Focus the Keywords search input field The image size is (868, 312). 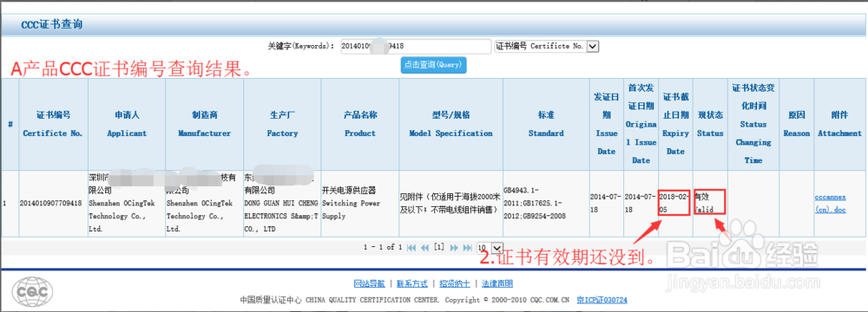pos(415,46)
